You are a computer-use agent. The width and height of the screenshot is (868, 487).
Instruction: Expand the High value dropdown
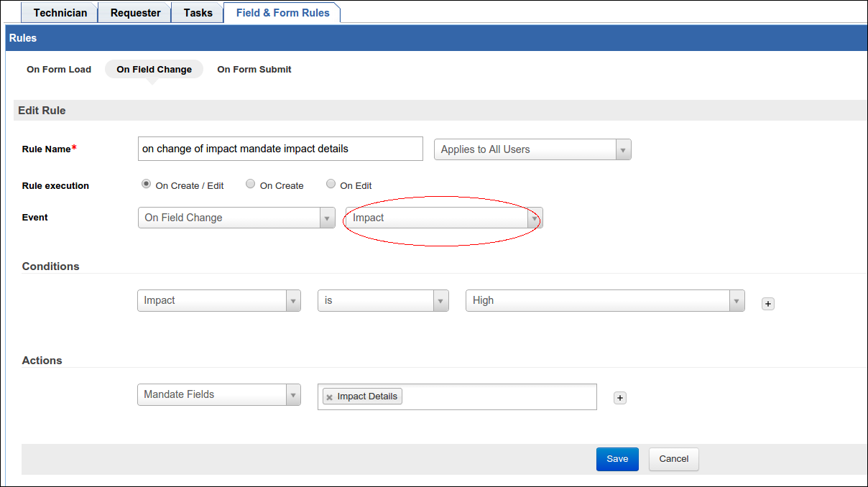604,300
